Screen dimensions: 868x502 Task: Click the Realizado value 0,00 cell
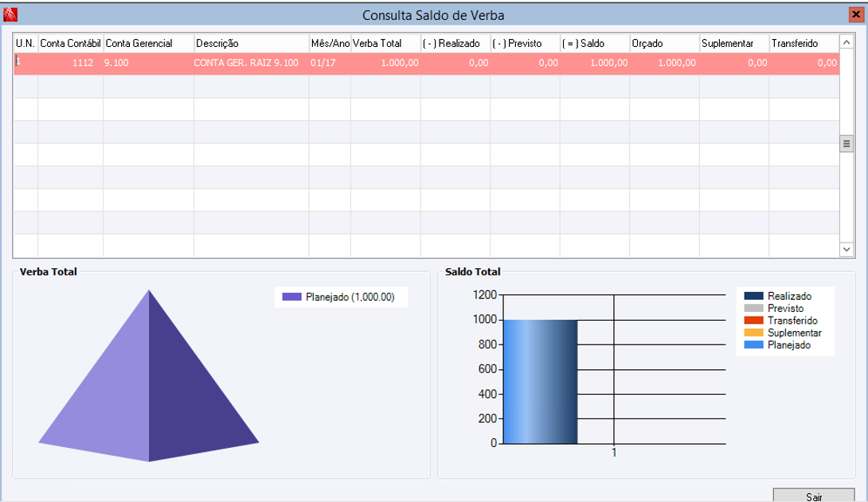[455, 63]
